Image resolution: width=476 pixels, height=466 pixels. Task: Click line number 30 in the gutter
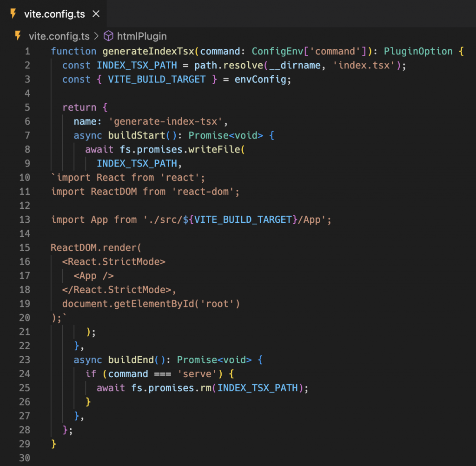[x=25, y=458]
